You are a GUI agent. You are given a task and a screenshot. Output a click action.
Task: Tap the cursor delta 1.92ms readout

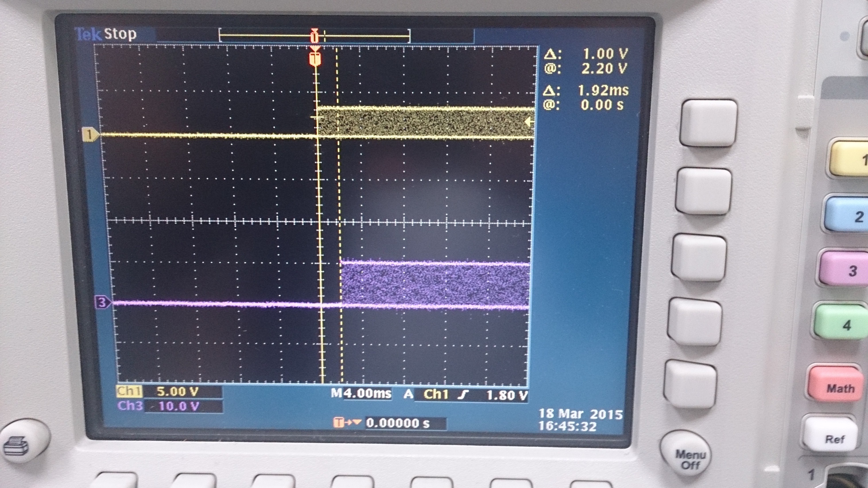point(603,90)
